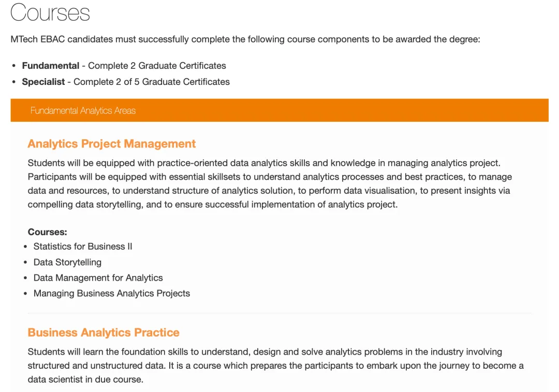Click the bold Fundamental word in bullet list

point(50,66)
